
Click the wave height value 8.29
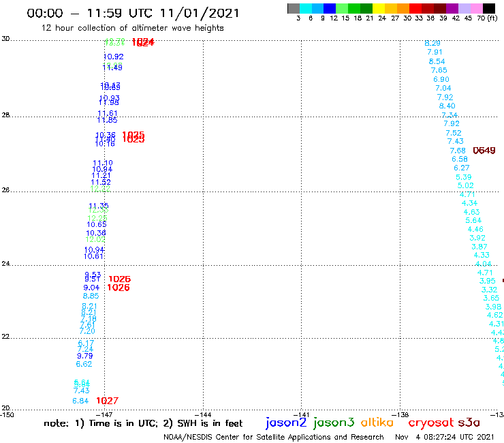coord(432,43)
